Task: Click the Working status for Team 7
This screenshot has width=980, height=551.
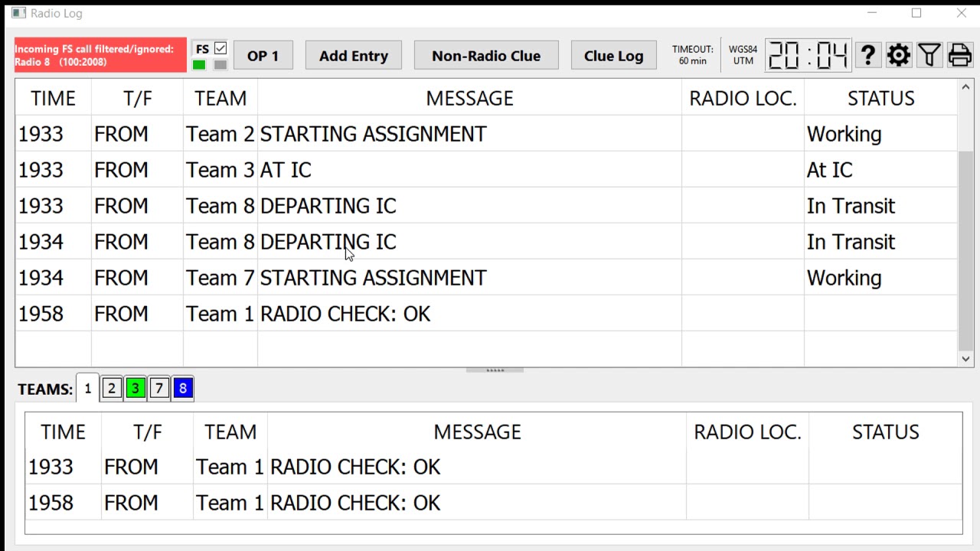Action: (x=880, y=278)
